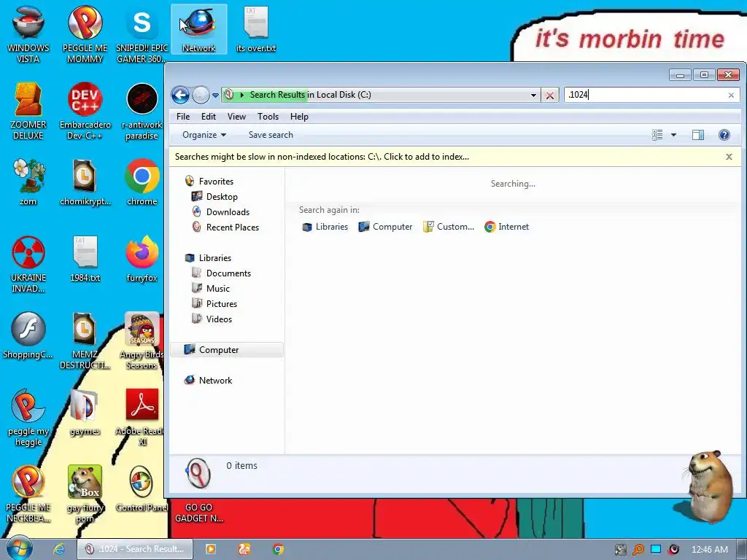
Task: Select PEGGLE ME MOMMY desktop shortcut
Action: tap(85, 34)
